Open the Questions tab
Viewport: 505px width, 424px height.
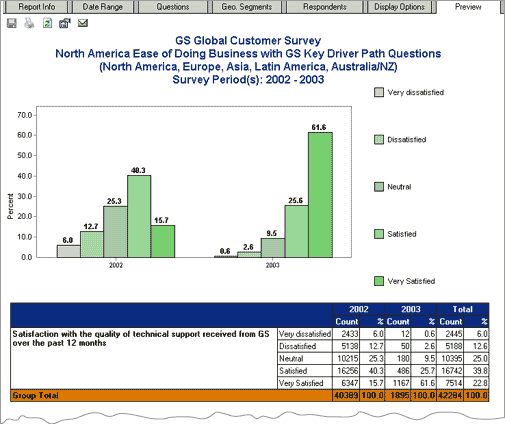coord(173,7)
